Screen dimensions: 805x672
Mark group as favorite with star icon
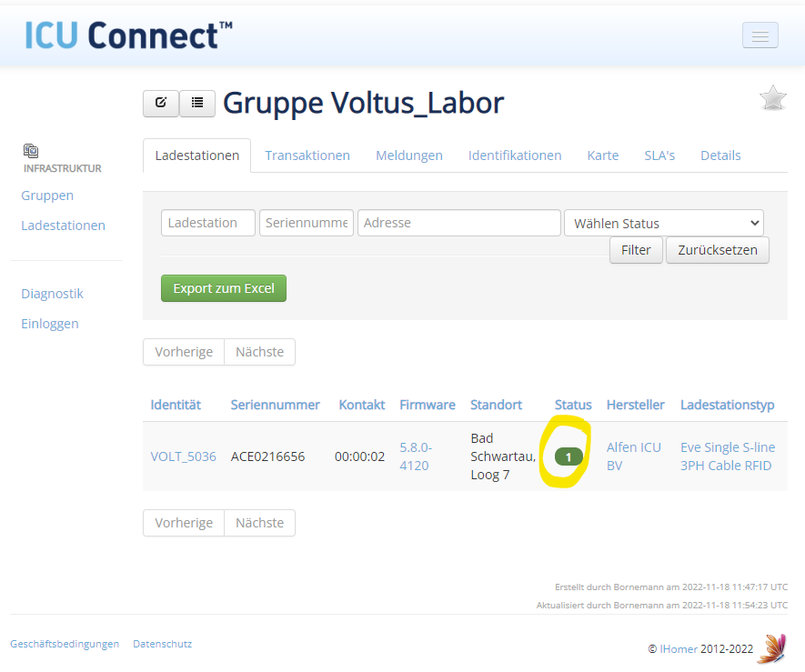772,97
